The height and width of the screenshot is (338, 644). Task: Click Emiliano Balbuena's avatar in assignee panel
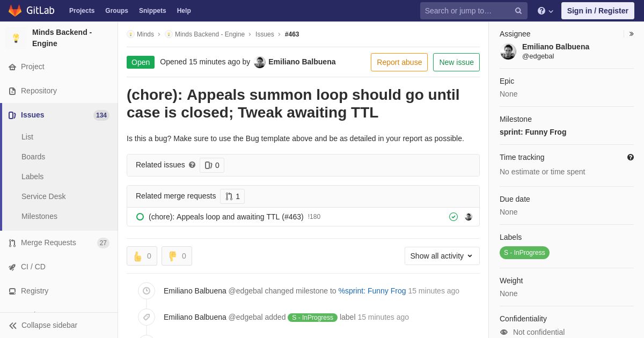(x=508, y=52)
